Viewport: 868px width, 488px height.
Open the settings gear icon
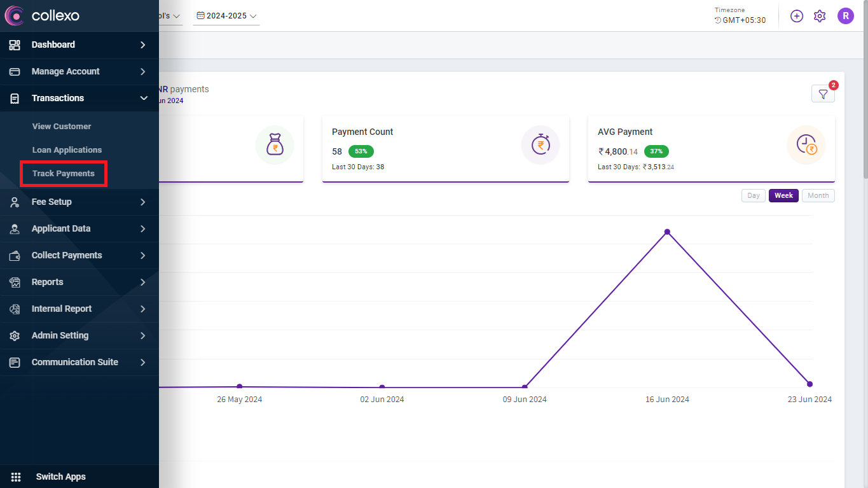coord(820,16)
